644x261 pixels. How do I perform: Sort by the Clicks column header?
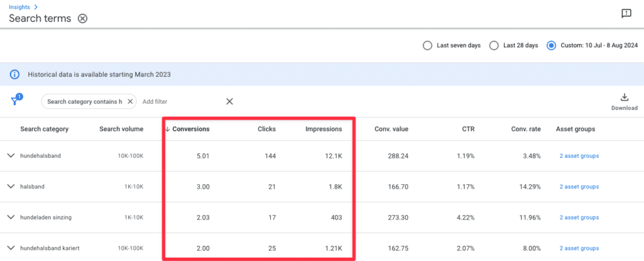267,129
